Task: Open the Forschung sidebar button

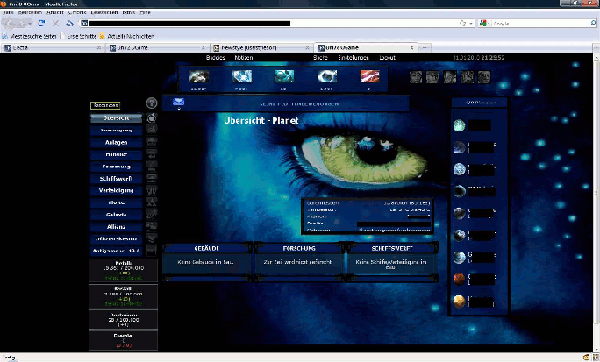Action: [116, 166]
